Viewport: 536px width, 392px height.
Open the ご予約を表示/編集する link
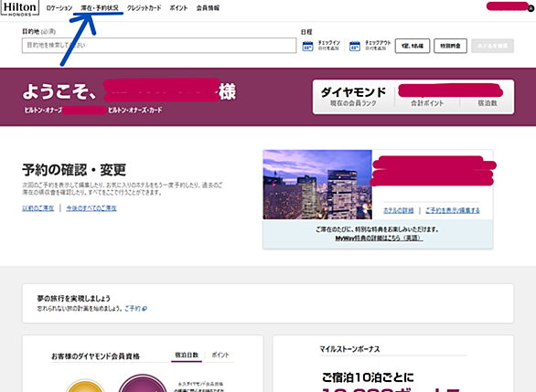(452, 210)
